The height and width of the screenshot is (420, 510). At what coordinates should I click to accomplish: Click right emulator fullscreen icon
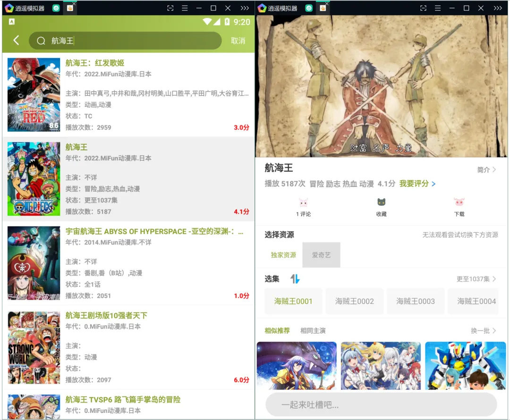pos(423,8)
